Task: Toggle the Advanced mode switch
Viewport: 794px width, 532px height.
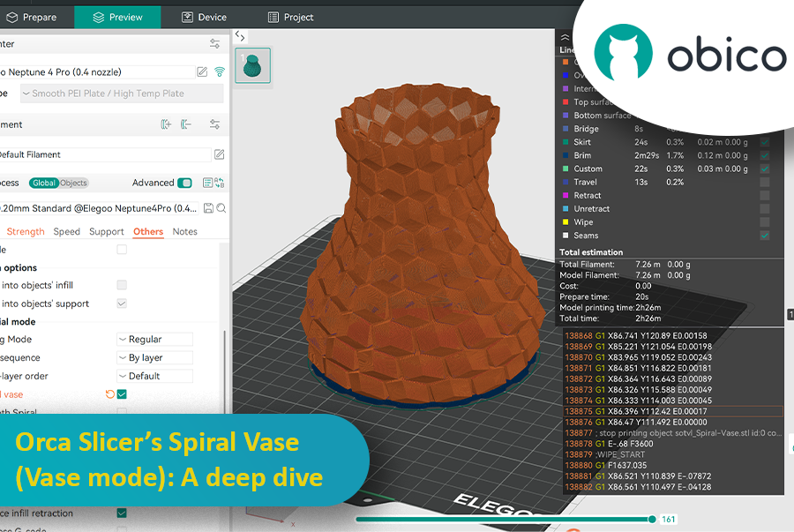Action: point(185,183)
